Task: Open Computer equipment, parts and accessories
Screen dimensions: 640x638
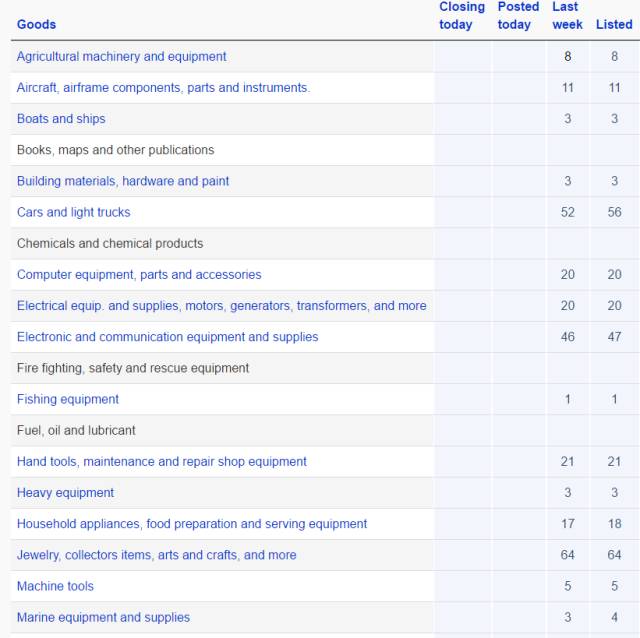Action: coord(139,275)
